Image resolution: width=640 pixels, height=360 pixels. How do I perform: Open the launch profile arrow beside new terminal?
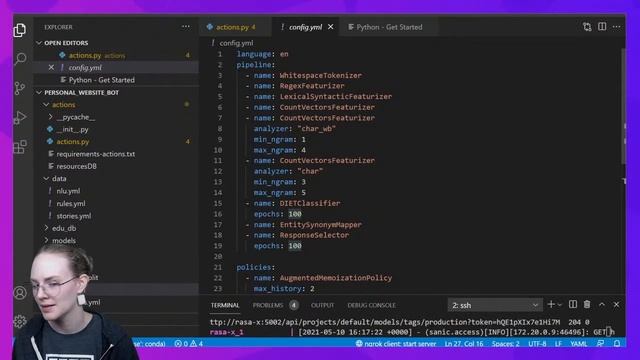pyautogui.click(x=560, y=305)
